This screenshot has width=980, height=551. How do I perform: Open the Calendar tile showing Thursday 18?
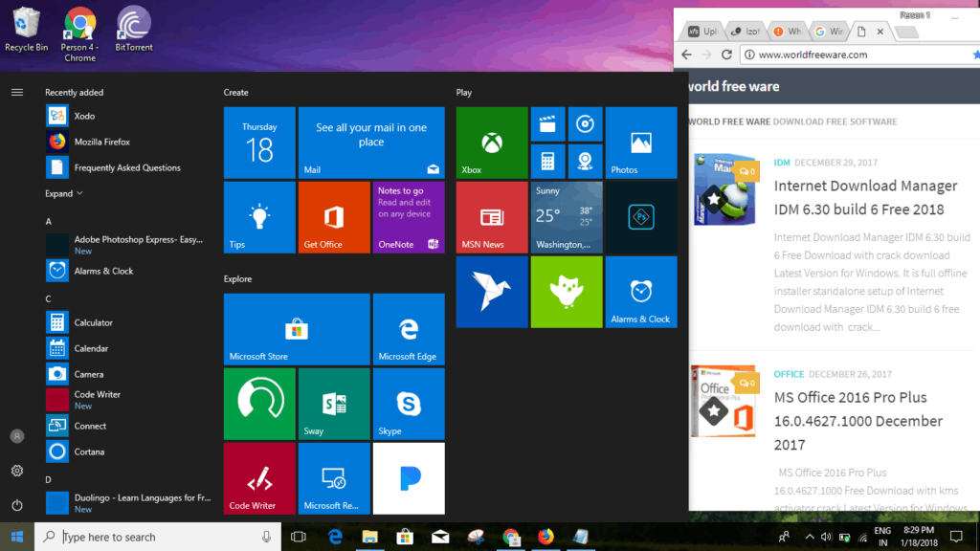(x=259, y=143)
